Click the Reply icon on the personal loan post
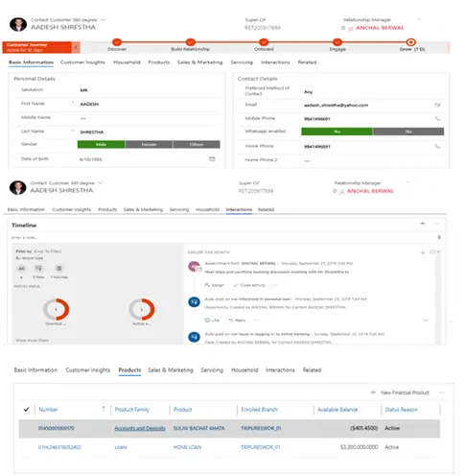 [231, 320]
